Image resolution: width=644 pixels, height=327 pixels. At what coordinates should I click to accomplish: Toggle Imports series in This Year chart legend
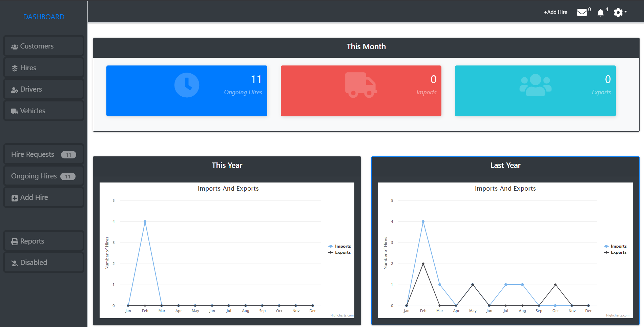point(339,246)
